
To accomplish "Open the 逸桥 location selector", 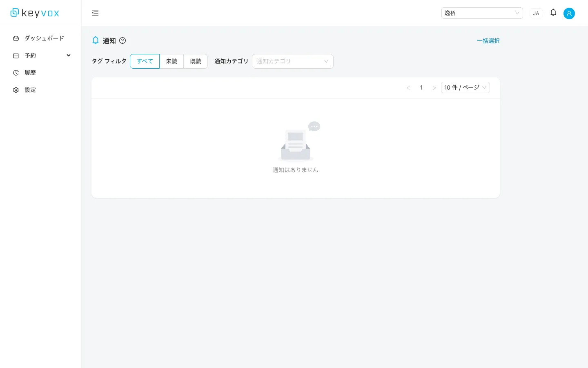I will click(x=482, y=13).
